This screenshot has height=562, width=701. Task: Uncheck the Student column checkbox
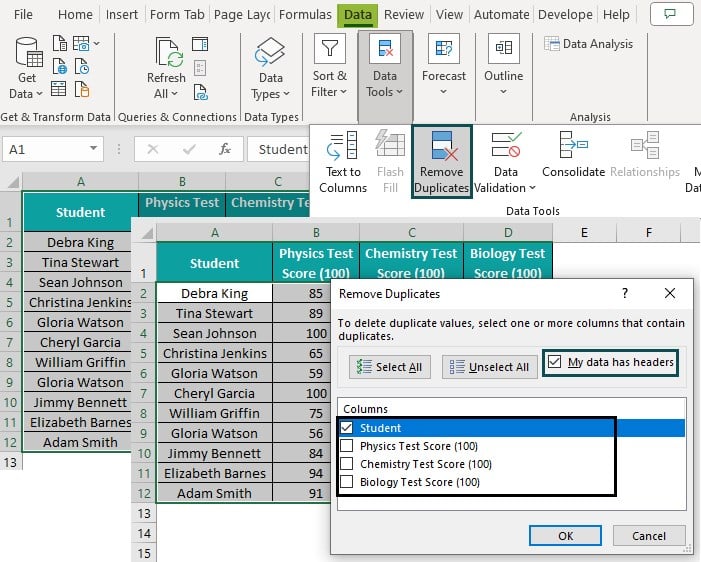[346, 428]
